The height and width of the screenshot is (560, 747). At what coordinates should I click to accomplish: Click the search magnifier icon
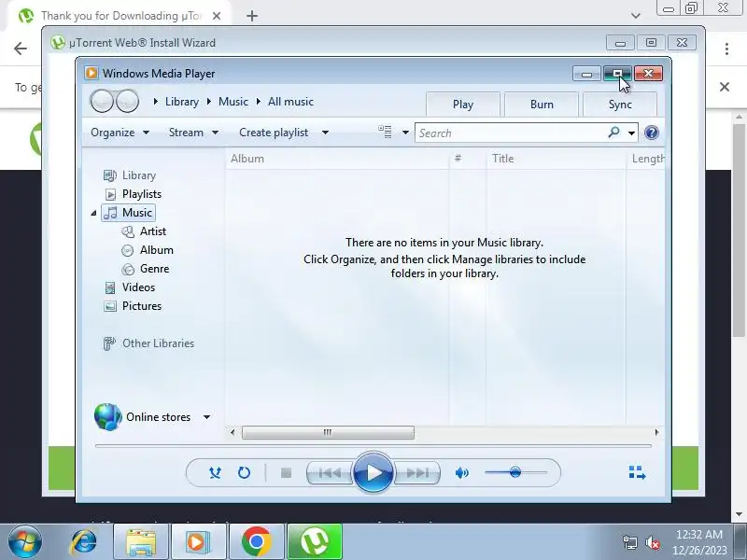tap(614, 132)
